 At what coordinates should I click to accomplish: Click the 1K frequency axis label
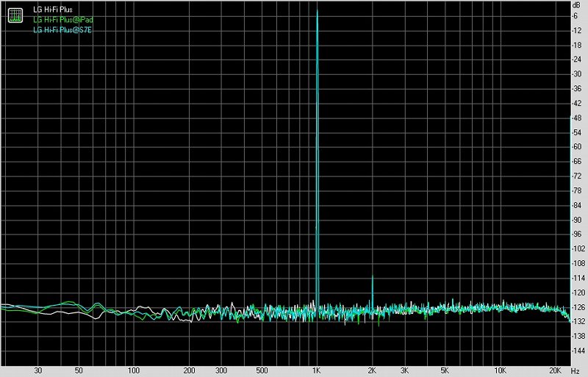pos(317,370)
